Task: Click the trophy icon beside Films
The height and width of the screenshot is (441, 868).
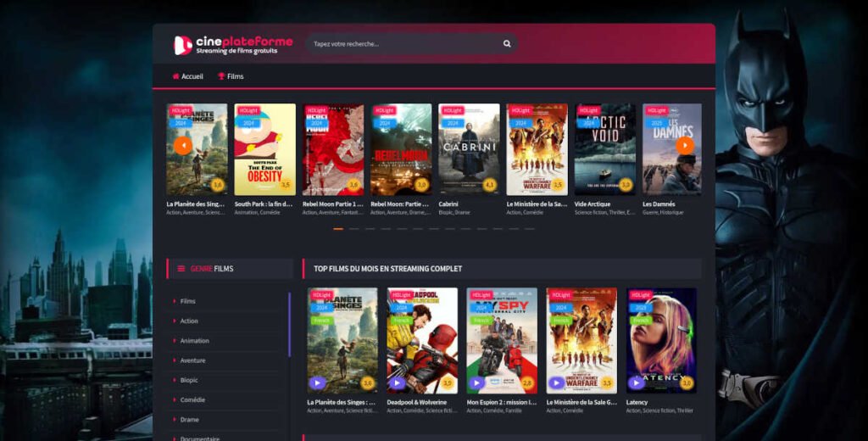Action: pyautogui.click(x=221, y=76)
